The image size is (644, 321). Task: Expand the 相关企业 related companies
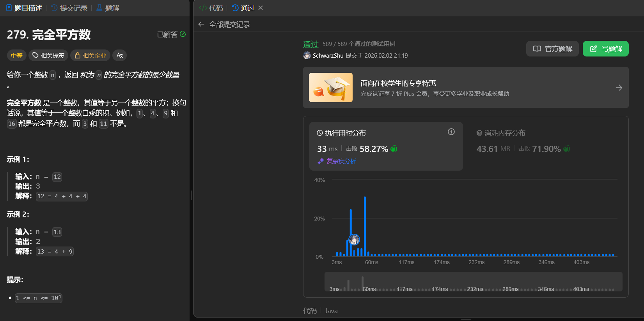click(x=90, y=55)
